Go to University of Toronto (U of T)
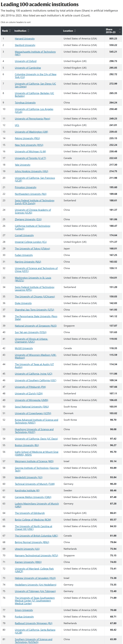This screenshot has width=123, height=644. pyautogui.click(x=30, y=158)
